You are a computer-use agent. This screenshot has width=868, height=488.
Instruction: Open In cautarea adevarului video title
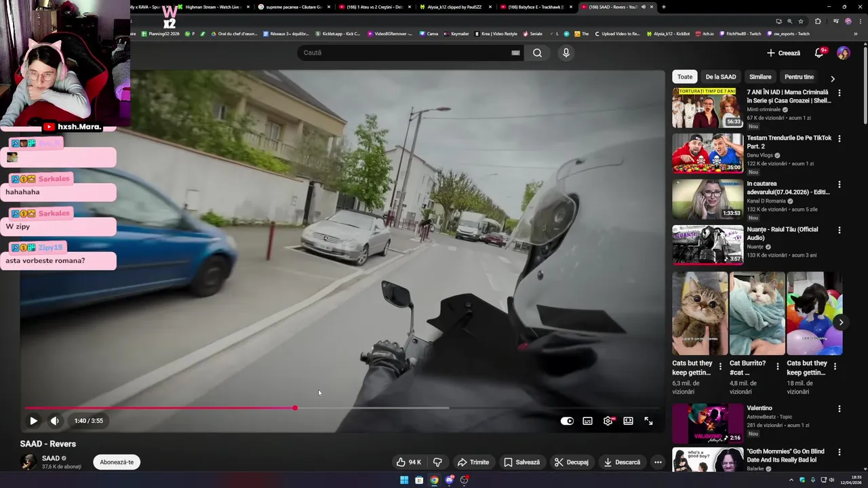pos(788,188)
